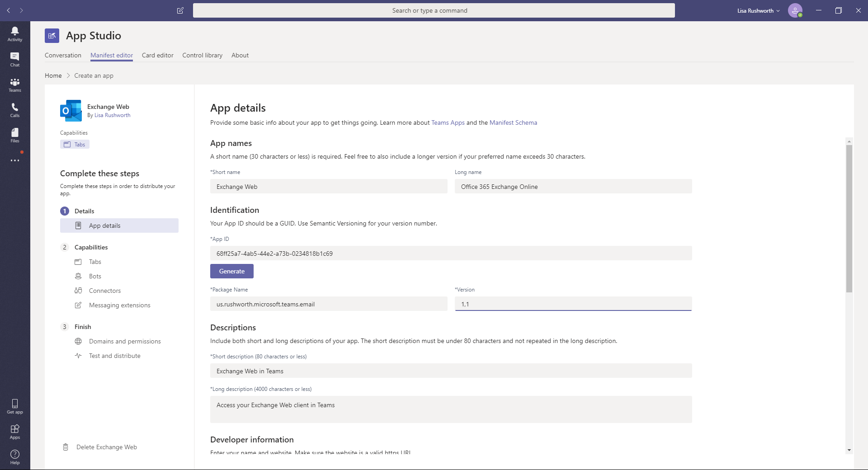Click the Exchange Web Outlook app icon

pos(71,111)
